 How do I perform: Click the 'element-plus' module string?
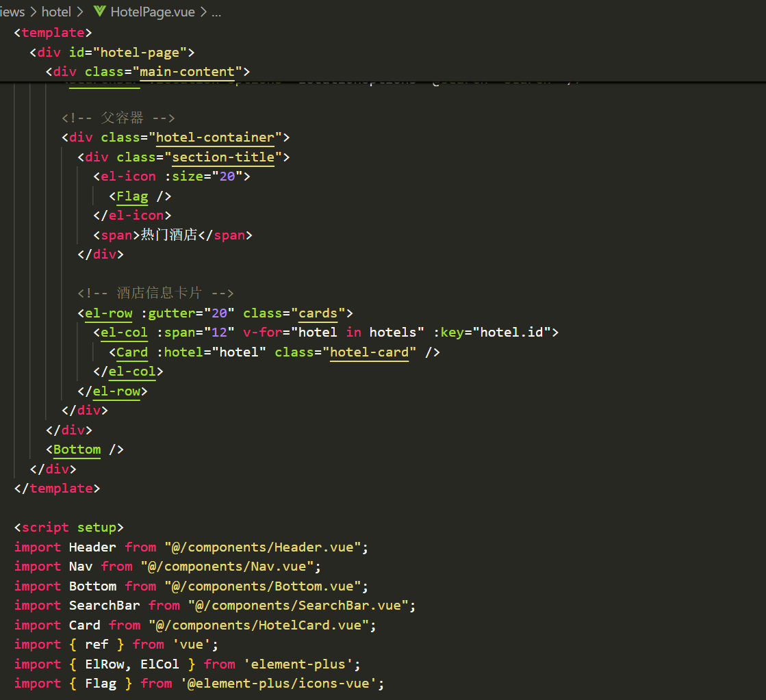tap(298, 664)
